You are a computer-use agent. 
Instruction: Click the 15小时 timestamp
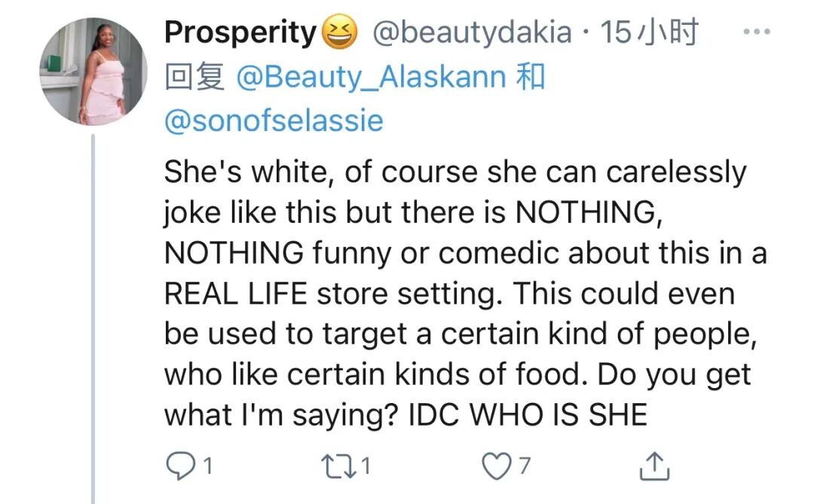648,33
